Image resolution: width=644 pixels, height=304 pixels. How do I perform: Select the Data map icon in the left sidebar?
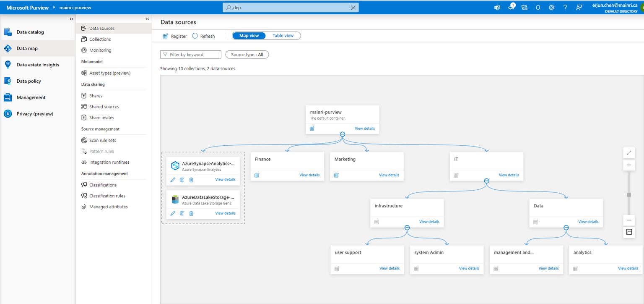[x=8, y=48]
